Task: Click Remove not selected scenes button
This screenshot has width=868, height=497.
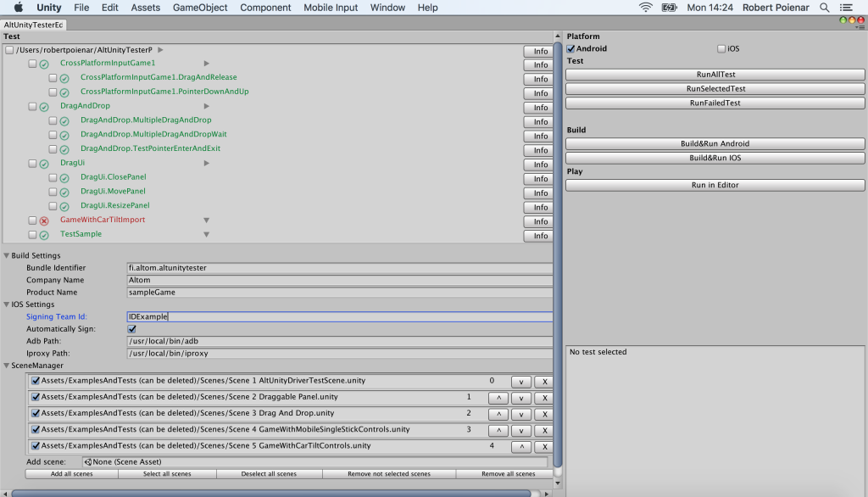Action: pos(389,474)
